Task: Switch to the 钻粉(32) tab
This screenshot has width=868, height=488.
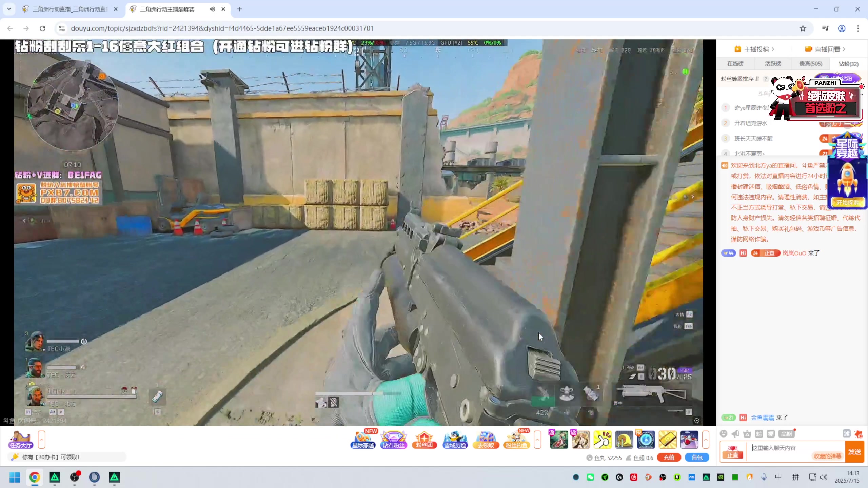Action: tap(849, 64)
